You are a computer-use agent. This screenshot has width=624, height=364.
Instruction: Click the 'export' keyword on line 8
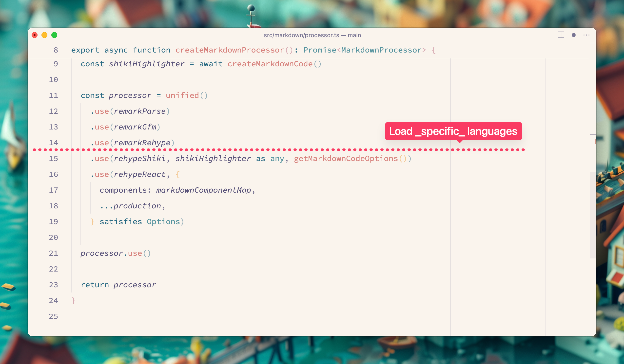(85, 50)
